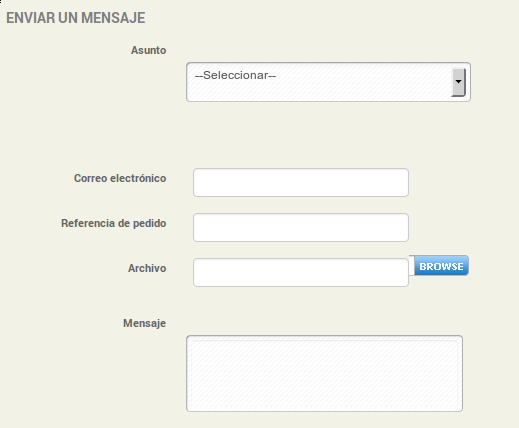Click the Asunto label
The image size is (519, 428).
point(148,50)
